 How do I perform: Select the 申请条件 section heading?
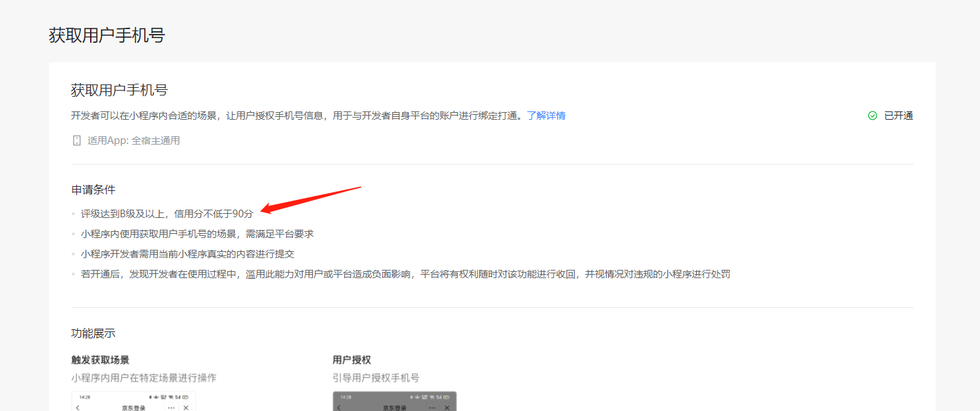[93, 190]
